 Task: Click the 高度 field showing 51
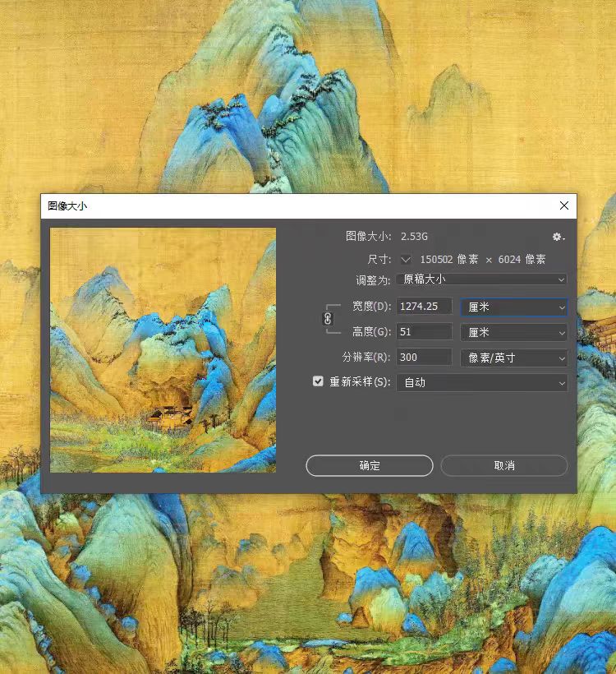pyautogui.click(x=425, y=332)
